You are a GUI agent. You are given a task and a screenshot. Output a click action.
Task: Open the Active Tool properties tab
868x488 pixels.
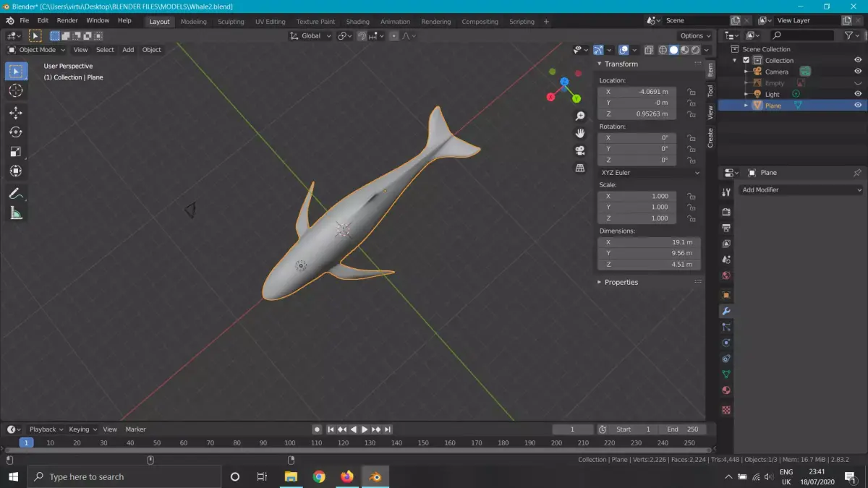point(726,192)
